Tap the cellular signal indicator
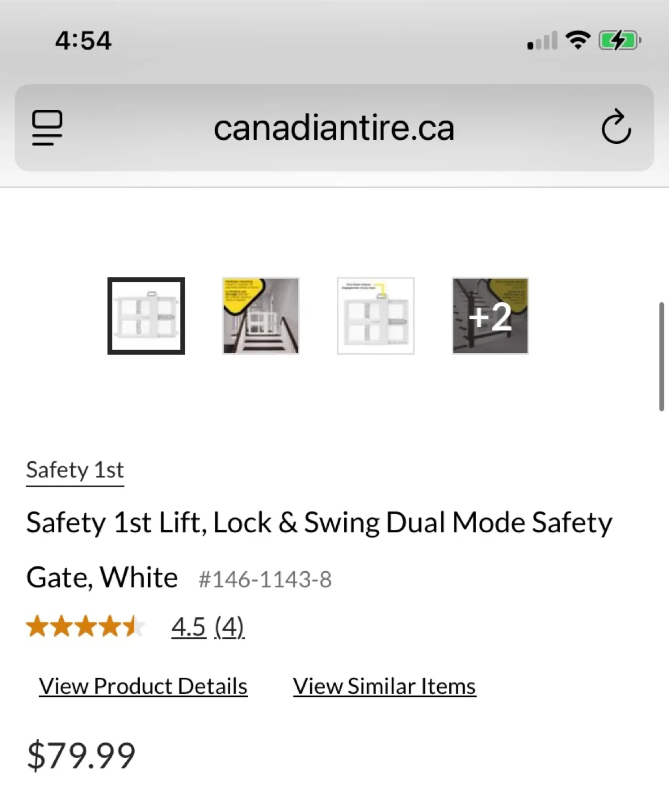Image resolution: width=669 pixels, height=812 pixels. pos(542,41)
